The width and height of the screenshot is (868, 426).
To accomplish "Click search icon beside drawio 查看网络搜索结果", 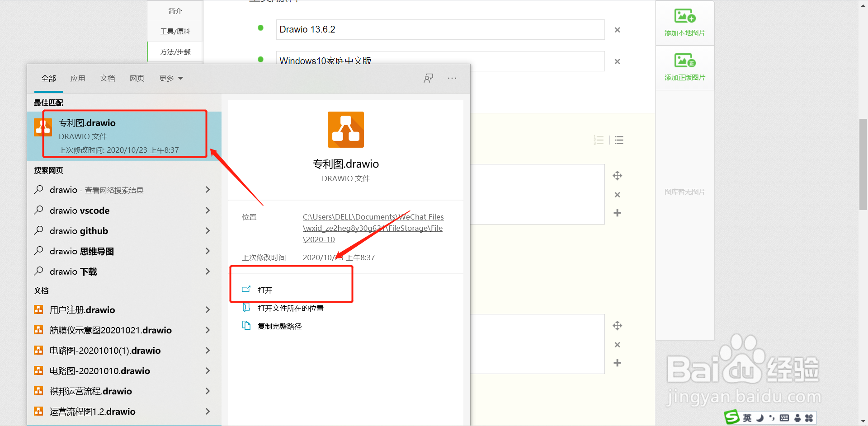I will coord(39,190).
